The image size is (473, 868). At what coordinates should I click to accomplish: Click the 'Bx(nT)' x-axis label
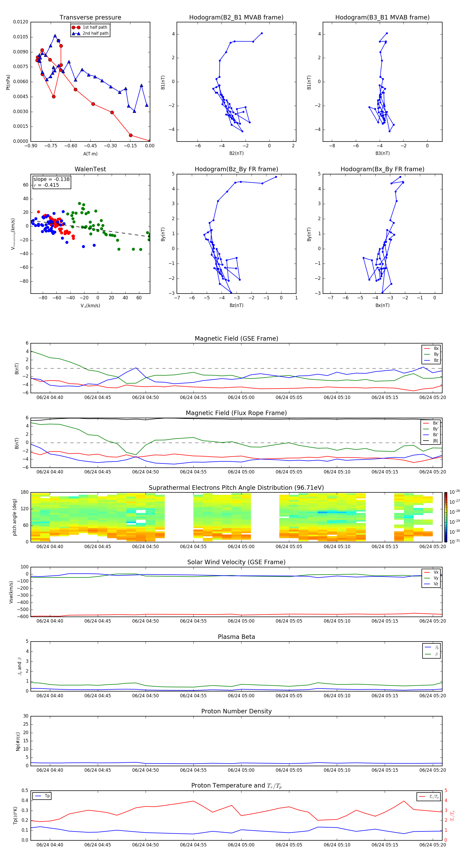[382, 305]
